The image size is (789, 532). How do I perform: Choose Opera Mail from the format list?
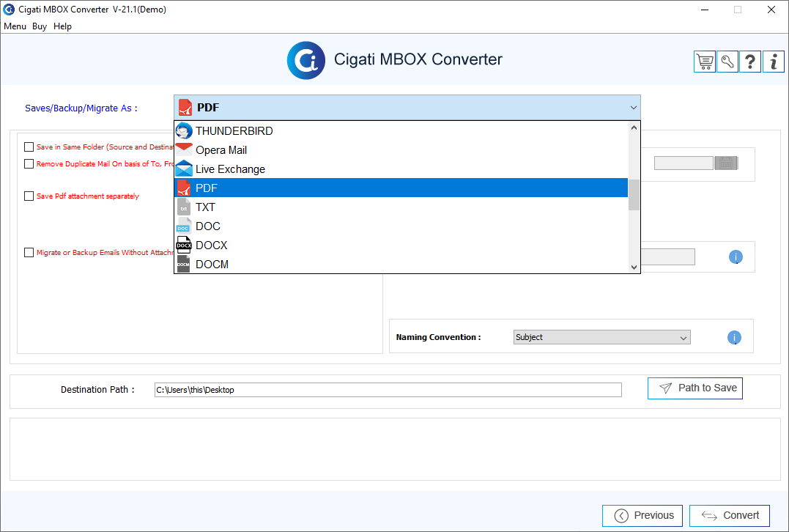coord(401,150)
